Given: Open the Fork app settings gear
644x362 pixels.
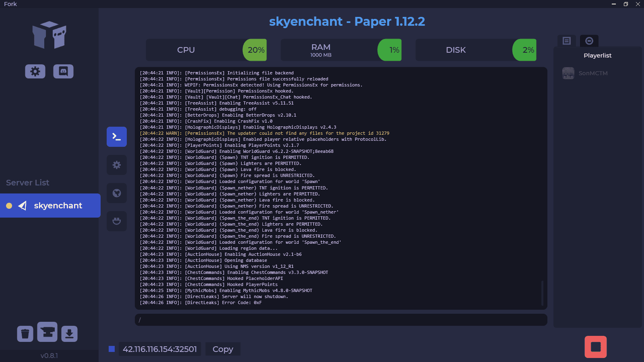Looking at the screenshot, I should 35,72.
